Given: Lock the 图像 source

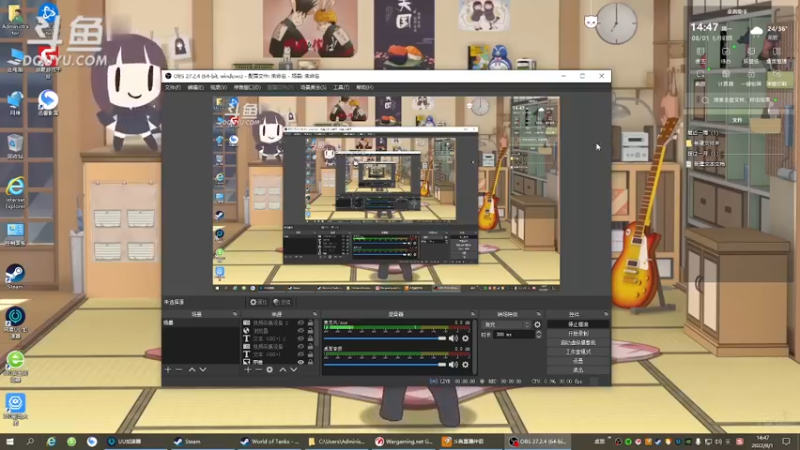Looking at the screenshot, I should [x=310, y=362].
